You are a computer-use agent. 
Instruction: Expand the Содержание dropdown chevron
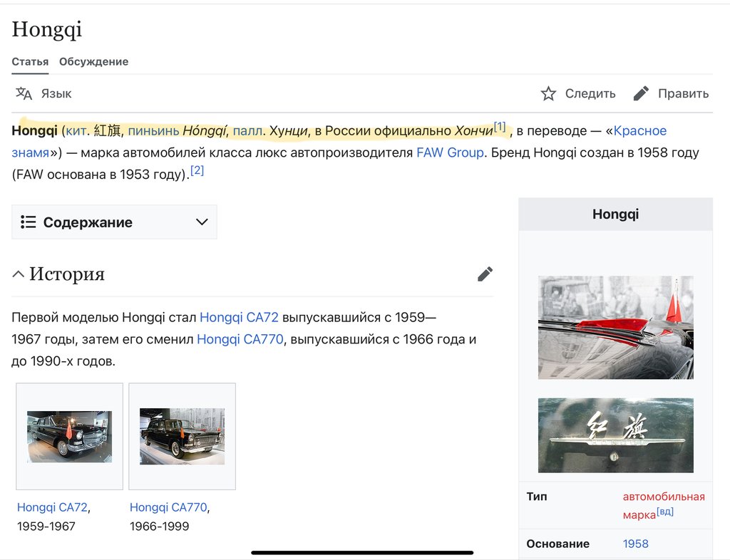click(x=202, y=222)
